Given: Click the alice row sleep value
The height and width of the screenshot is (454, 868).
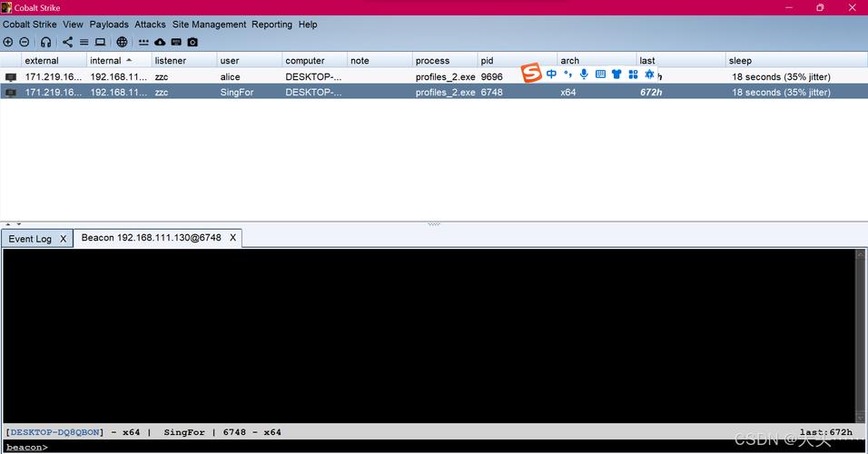Looking at the screenshot, I should (781, 77).
